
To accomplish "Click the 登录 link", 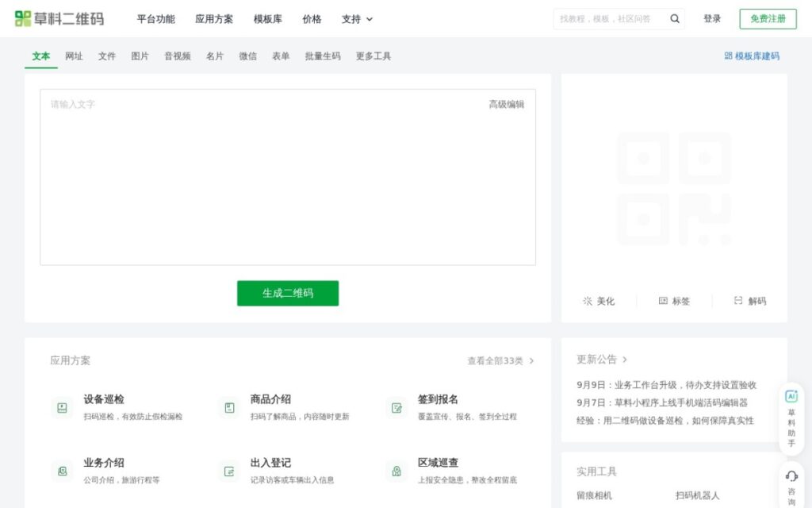I will [712, 19].
